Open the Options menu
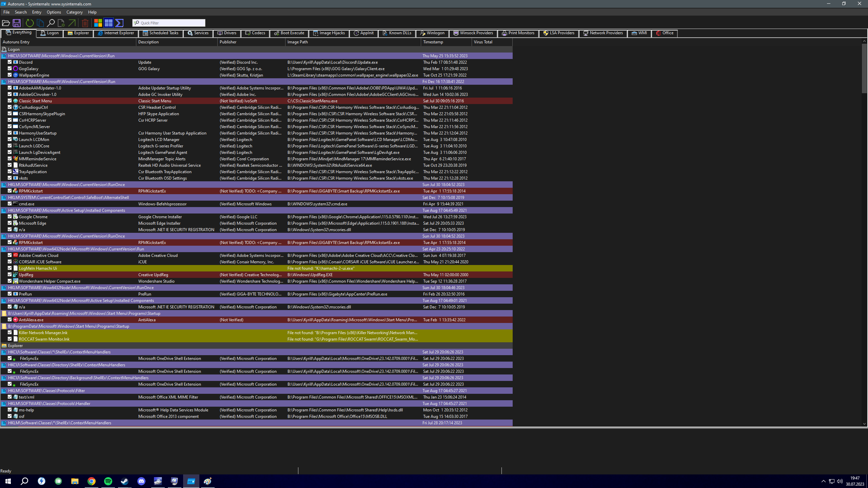The width and height of the screenshot is (868, 488). click(x=54, y=12)
